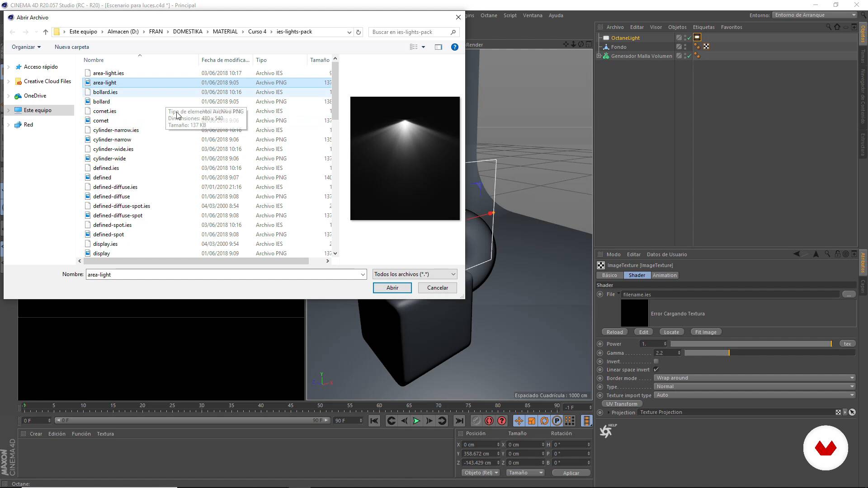This screenshot has height=488, width=868.
Task: Refresh the ies-lights-pack folder view
Action: click(359, 32)
